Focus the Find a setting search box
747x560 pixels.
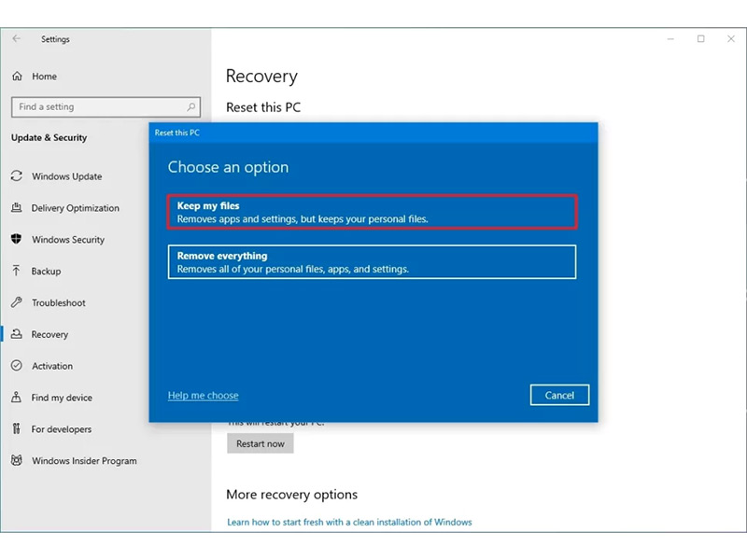106,106
